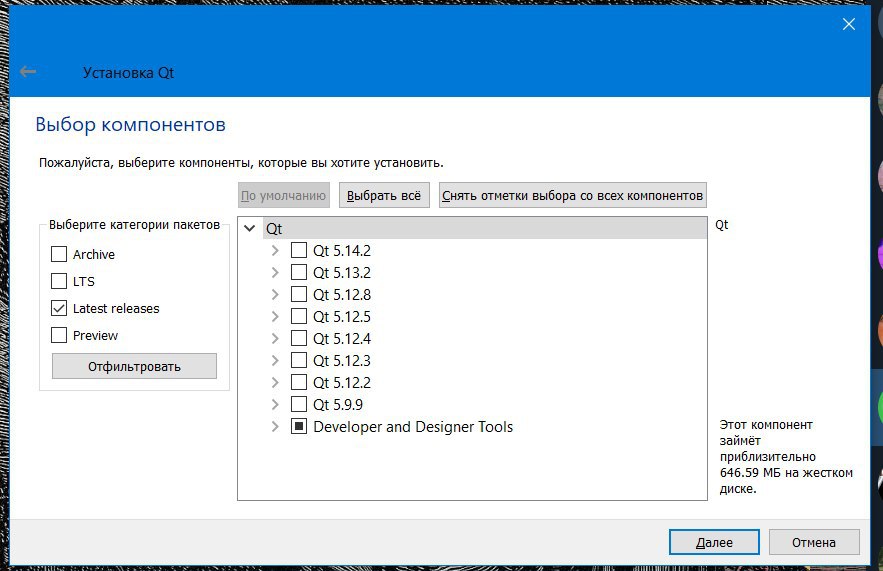Image resolution: width=883 pixels, height=571 pixels.
Task: Click the Archive label text
Action: coord(93,254)
